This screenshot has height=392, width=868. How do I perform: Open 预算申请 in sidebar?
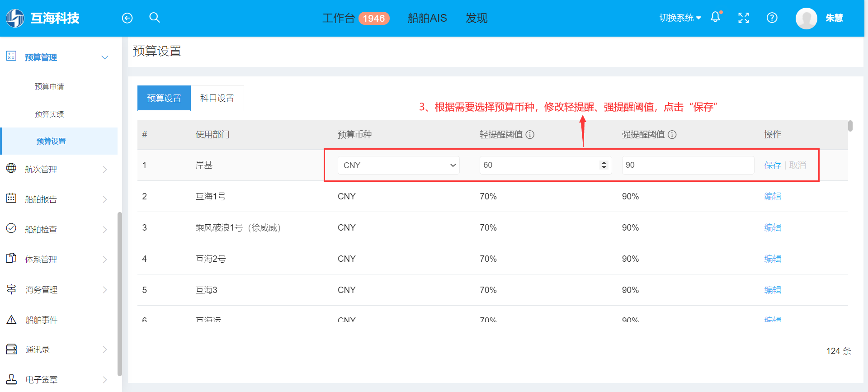click(x=49, y=86)
